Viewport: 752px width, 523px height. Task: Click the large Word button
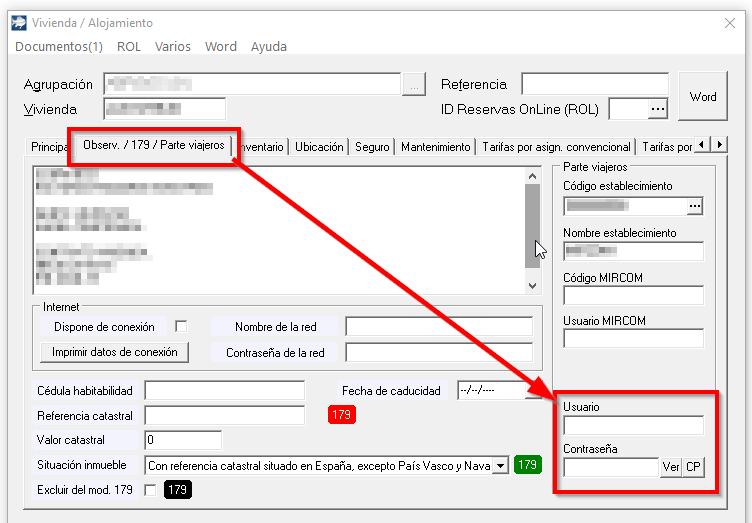coord(703,96)
